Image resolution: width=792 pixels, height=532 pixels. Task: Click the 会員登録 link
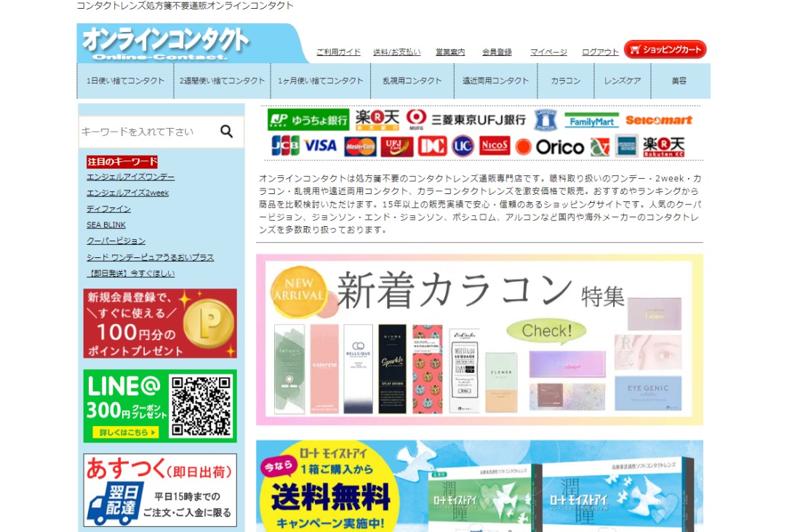pos(497,52)
